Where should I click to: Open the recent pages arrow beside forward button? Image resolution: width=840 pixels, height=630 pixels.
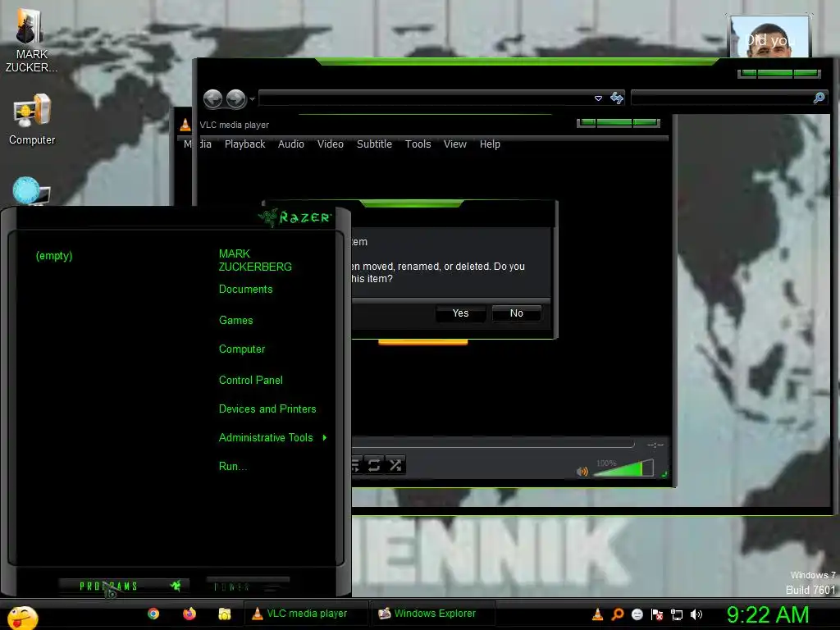[253, 99]
